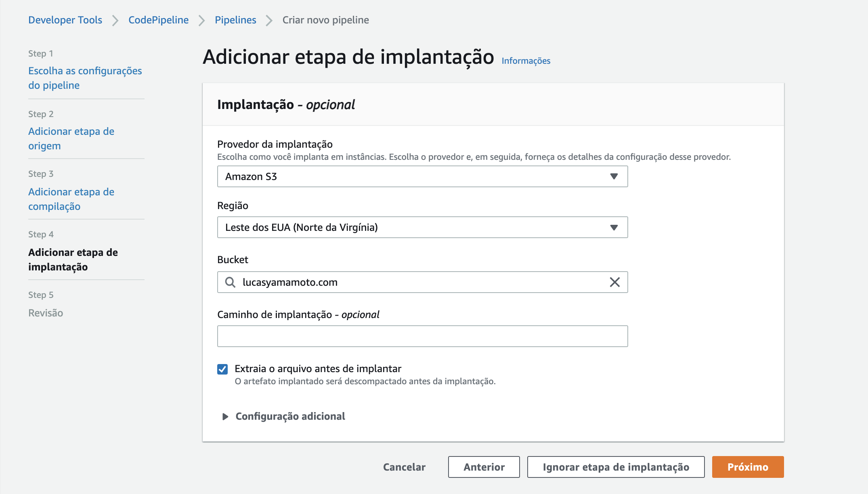Select the Amazon S3 provider value
Viewport: 868px width, 494px height.
tap(251, 176)
